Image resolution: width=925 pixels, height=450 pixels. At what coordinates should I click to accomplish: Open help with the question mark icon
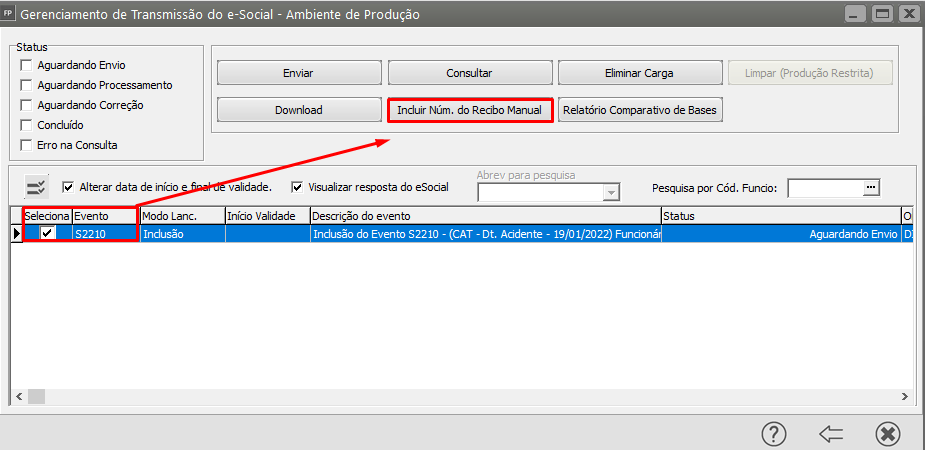click(773, 434)
